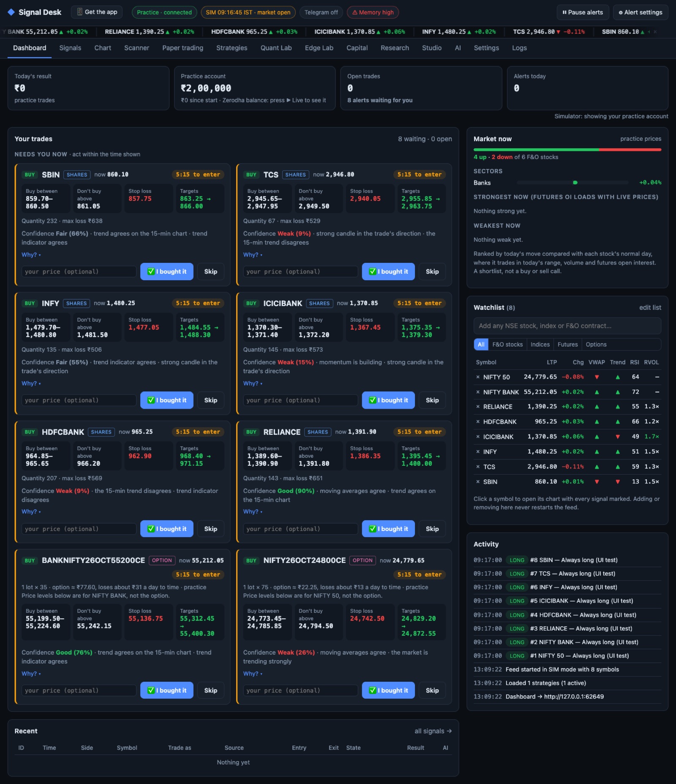Remove ICICIBANK watchlist row × icon
Image resolution: width=676 pixels, height=784 pixels.
(478, 437)
